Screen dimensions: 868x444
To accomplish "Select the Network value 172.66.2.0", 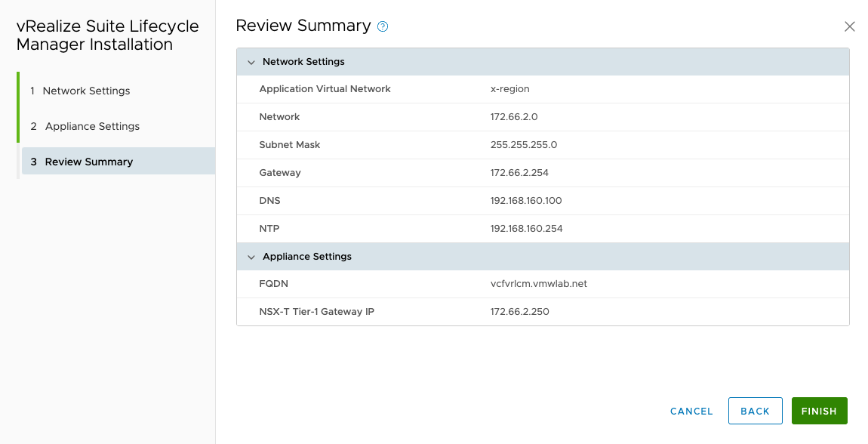I will [514, 117].
